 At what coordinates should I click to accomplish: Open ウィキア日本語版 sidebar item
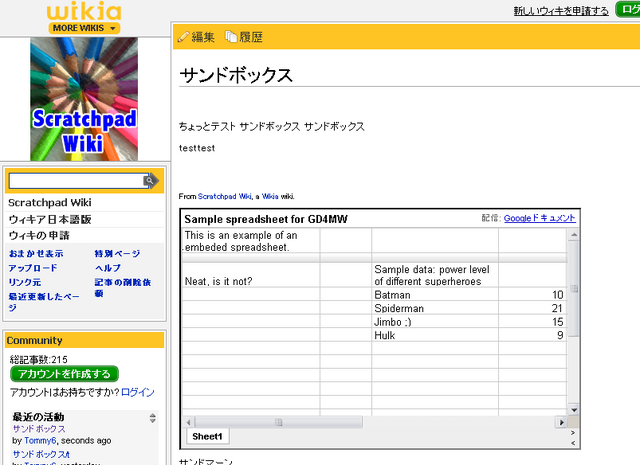pyautogui.click(x=50, y=219)
